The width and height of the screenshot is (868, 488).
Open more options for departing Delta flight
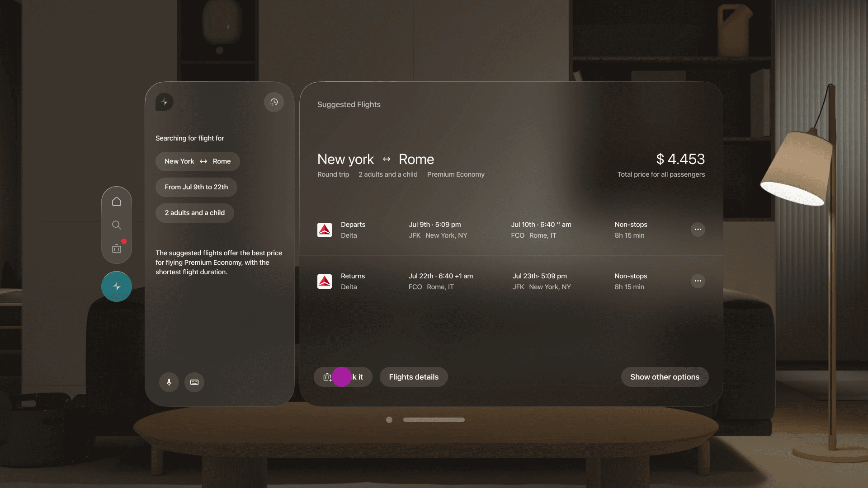point(698,230)
